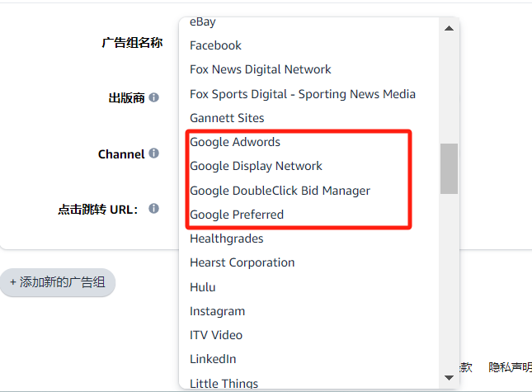Select eBay from the publisher list
532x392 pixels.
pyautogui.click(x=203, y=21)
